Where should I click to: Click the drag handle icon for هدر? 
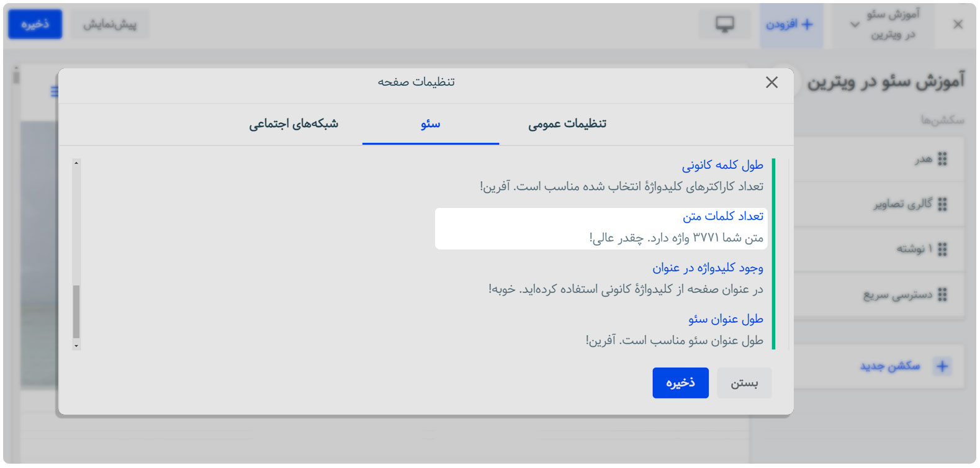point(942,160)
